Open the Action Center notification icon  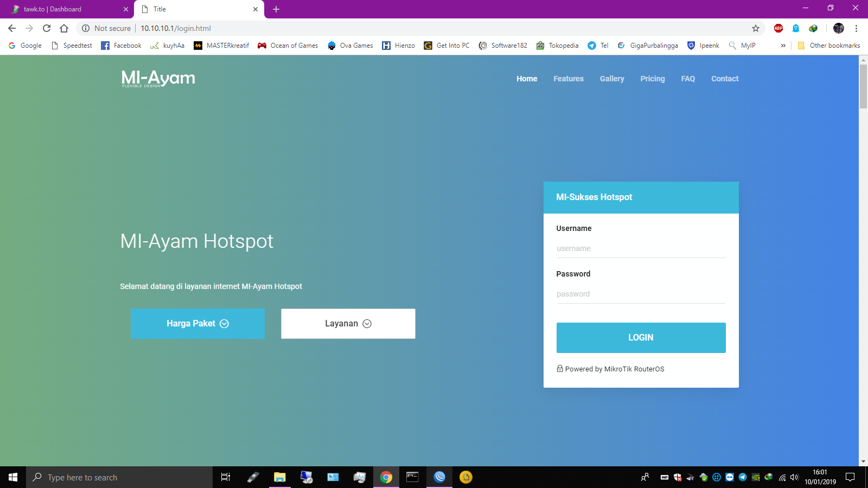tap(850, 478)
